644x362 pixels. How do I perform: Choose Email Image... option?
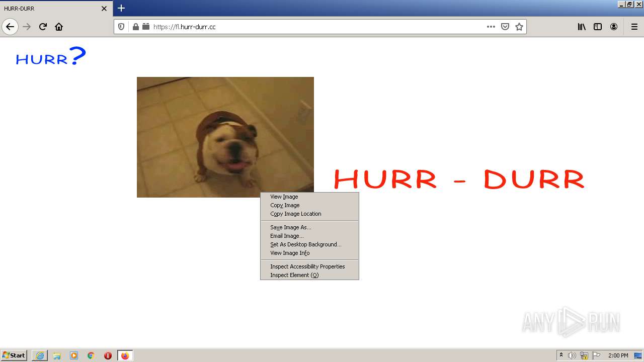[x=309, y=236]
